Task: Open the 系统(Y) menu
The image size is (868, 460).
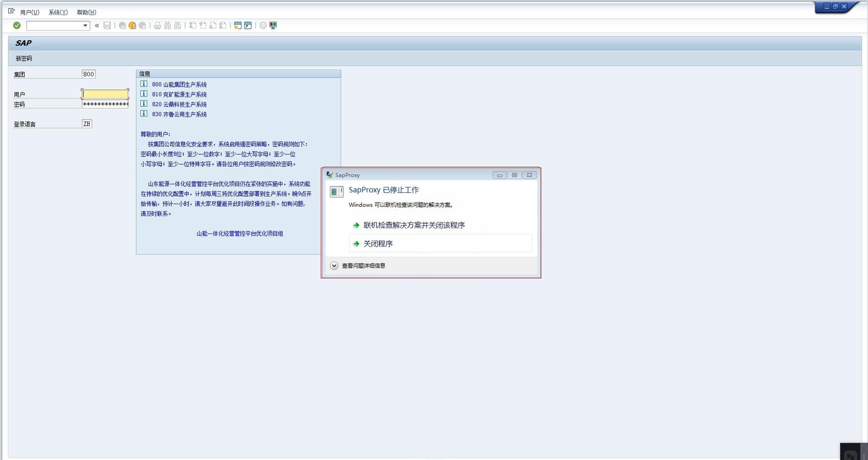Action: (x=57, y=12)
